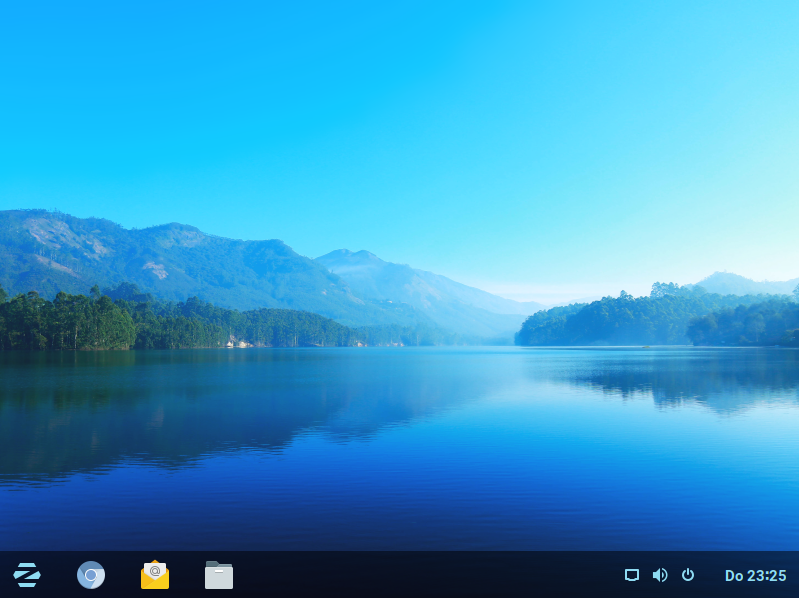Screen dimensions: 799x598
Task: Launch the Chromium web browser
Action: [91, 575]
